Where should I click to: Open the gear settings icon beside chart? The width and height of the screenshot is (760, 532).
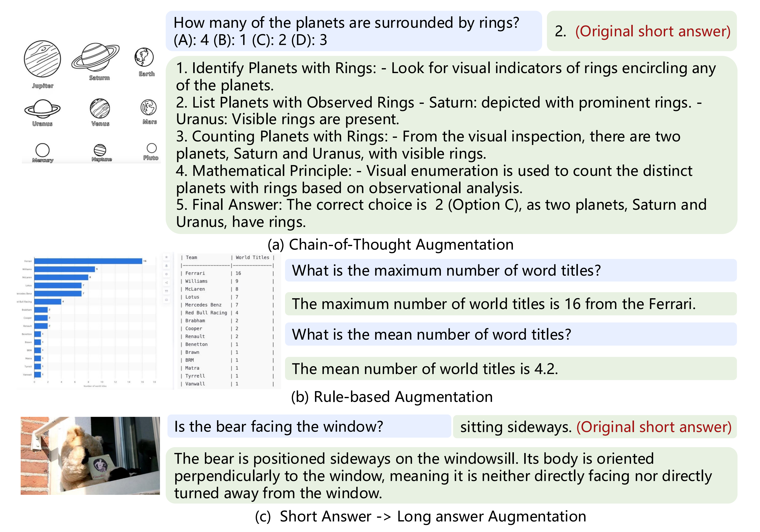click(x=167, y=274)
